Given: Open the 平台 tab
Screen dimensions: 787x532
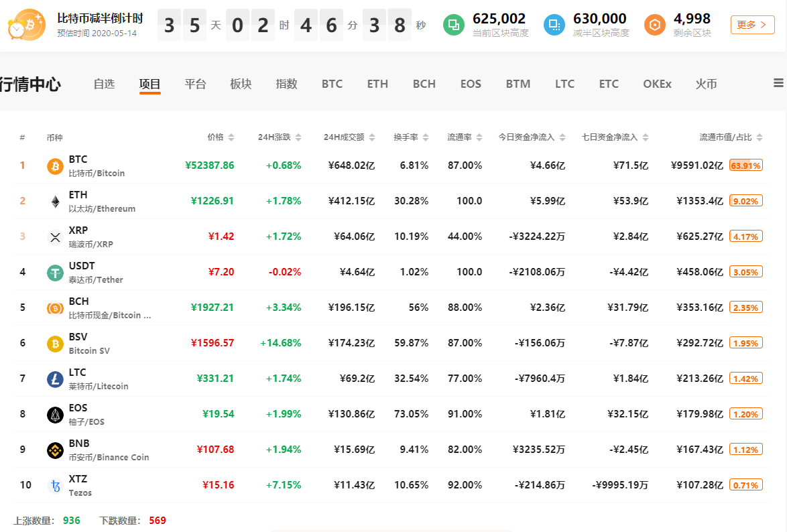Looking at the screenshot, I should [x=195, y=84].
